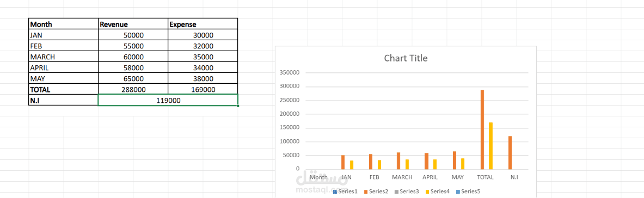Select the bold TOTAL cell in the table

pos(63,89)
